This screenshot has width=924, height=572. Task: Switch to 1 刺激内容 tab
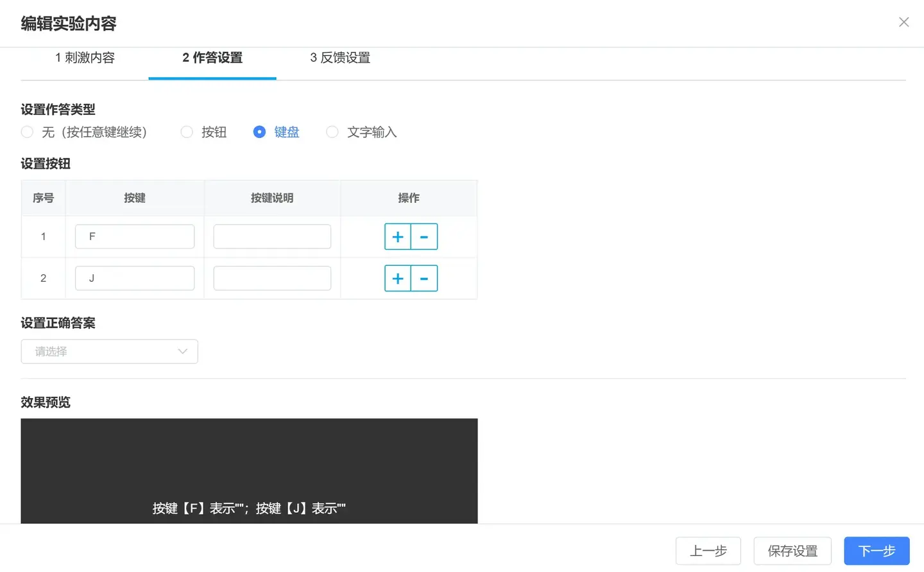85,58
